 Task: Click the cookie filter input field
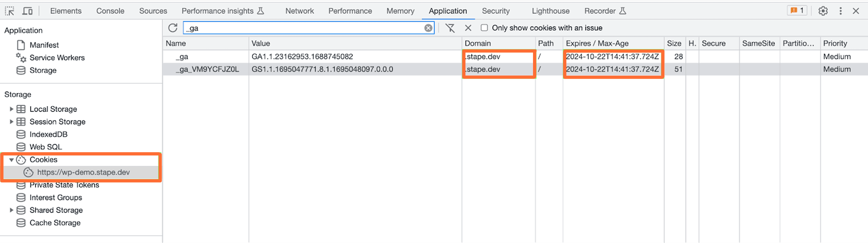click(x=303, y=28)
